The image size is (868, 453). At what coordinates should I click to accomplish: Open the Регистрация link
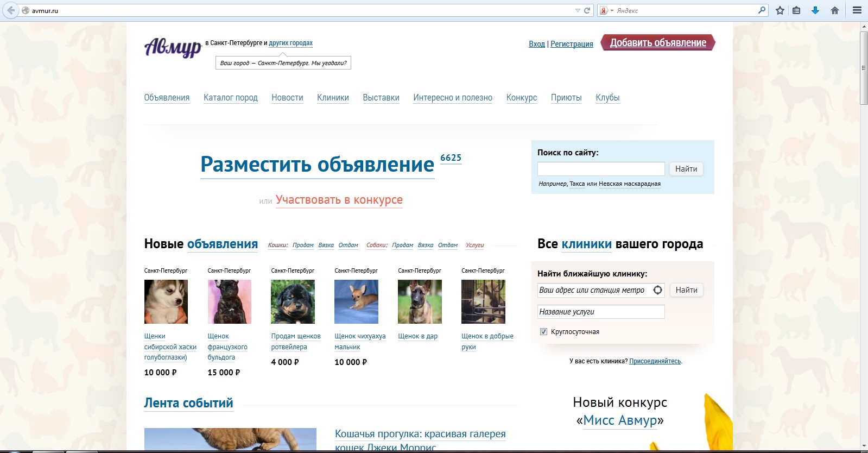click(x=572, y=44)
